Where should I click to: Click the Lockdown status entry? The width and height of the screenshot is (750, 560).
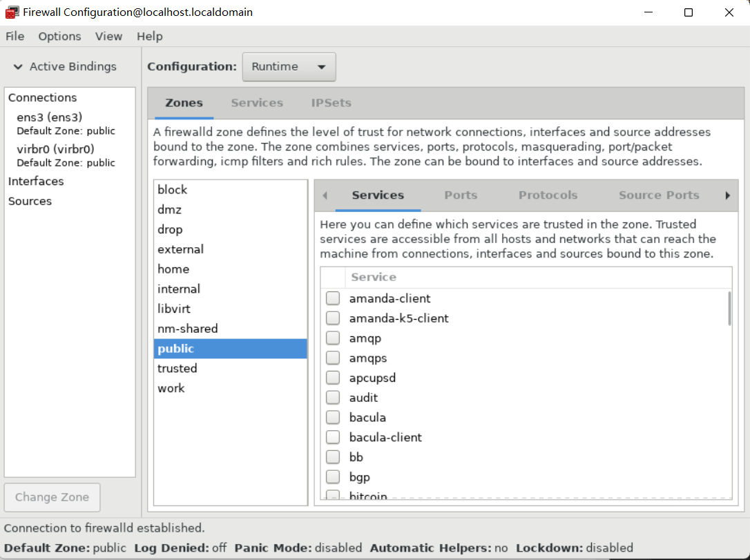coord(575,548)
